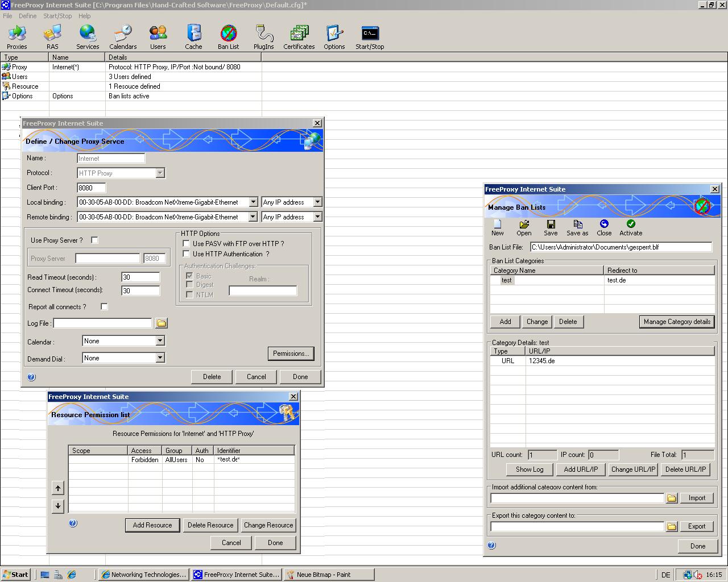Image resolution: width=728 pixels, height=582 pixels.
Task: Move resource down with arrow button
Action: point(58,506)
